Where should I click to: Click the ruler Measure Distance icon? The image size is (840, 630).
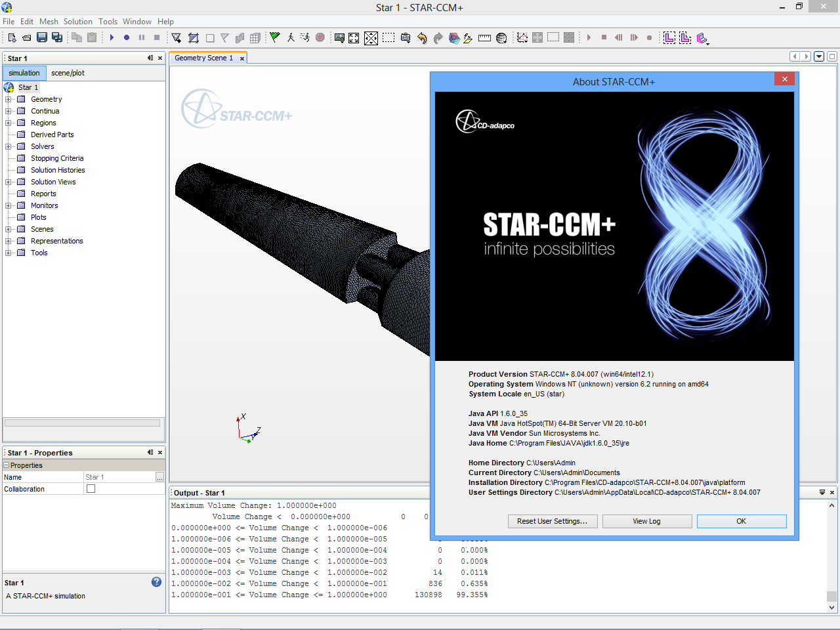pyautogui.click(x=485, y=37)
